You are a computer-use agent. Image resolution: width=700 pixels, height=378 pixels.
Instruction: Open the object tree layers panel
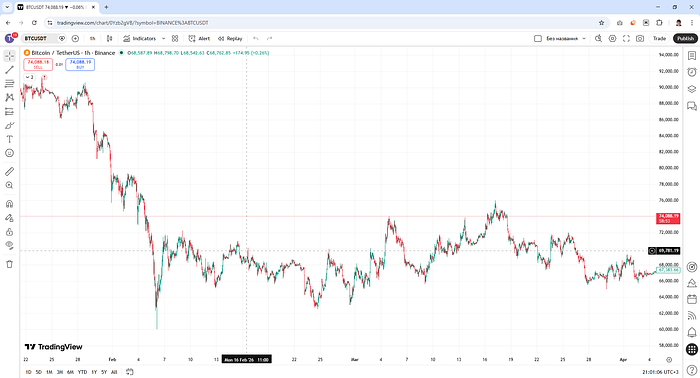(692, 89)
